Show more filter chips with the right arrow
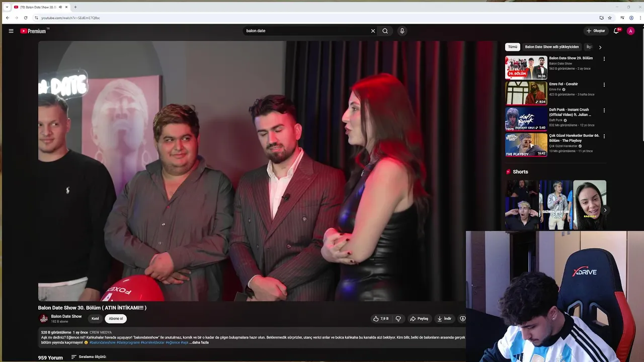The height and width of the screenshot is (362, 644). click(600, 47)
